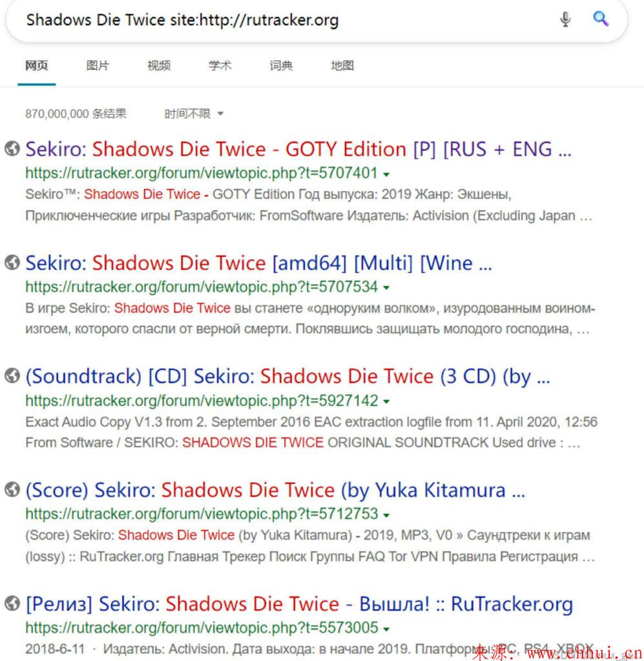Expand arrow next to t=5707534 URL
644x661 pixels.
pos(386,287)
